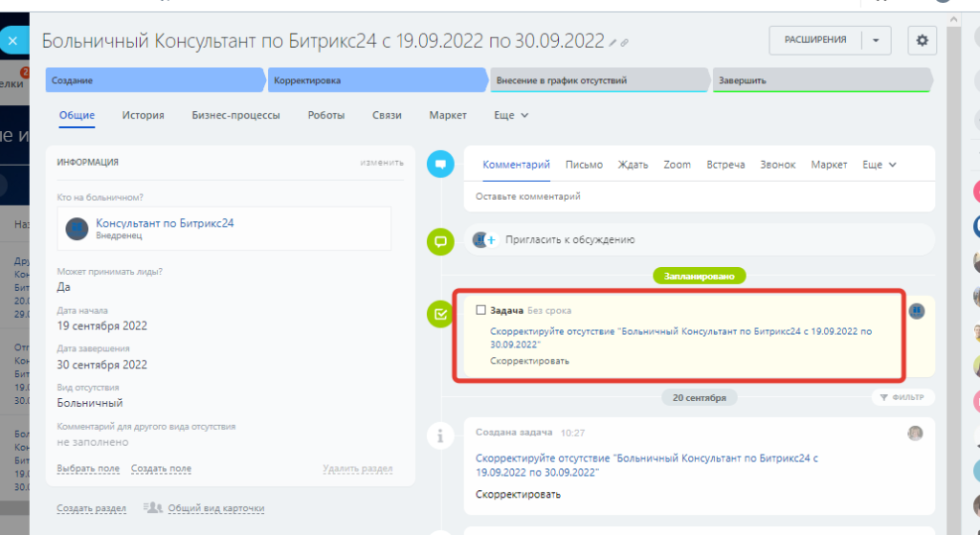
Task: Select the Завершить stage
Action: pyautogui.click(x=822, y=80)
